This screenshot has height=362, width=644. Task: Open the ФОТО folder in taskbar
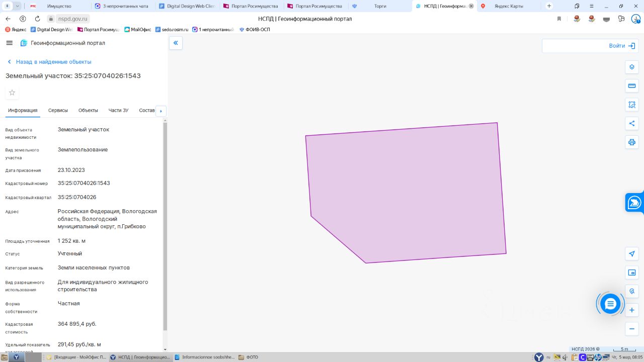(249, 357)
